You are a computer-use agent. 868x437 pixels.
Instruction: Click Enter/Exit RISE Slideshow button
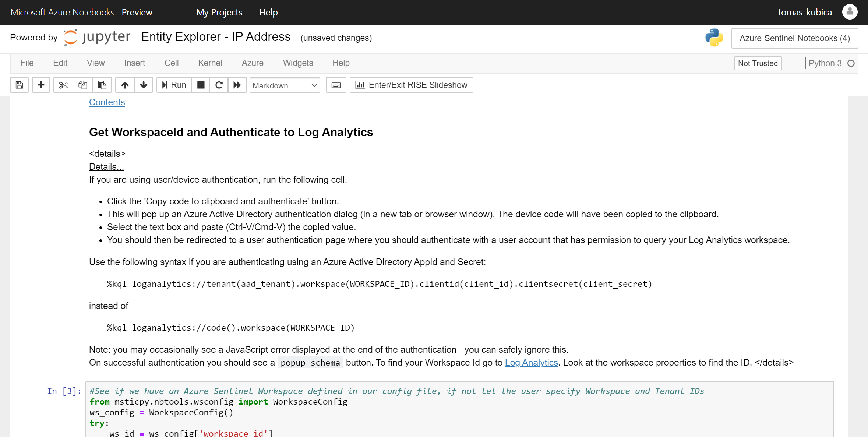click(411, 85)
